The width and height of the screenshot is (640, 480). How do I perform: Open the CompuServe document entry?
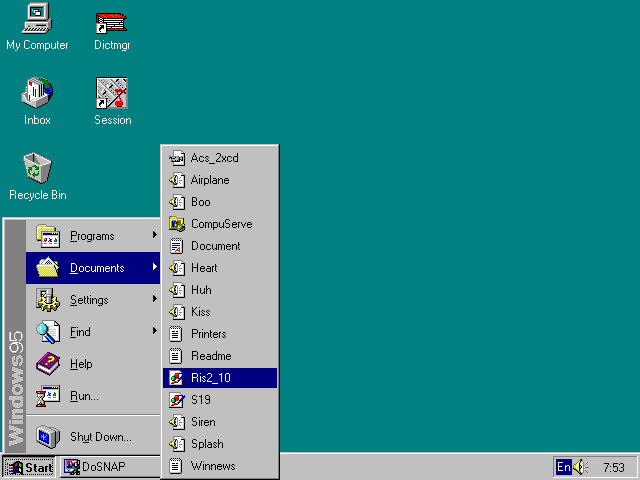220,224
